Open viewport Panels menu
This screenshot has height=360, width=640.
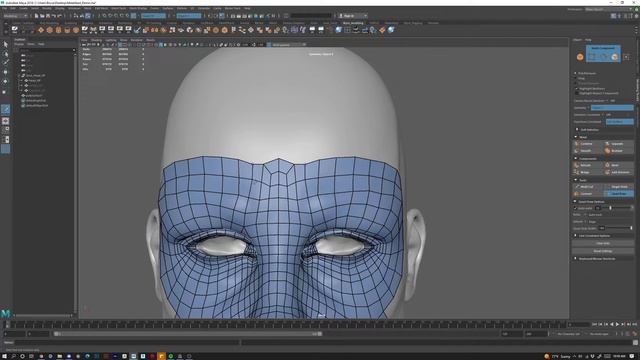[150, 40]
